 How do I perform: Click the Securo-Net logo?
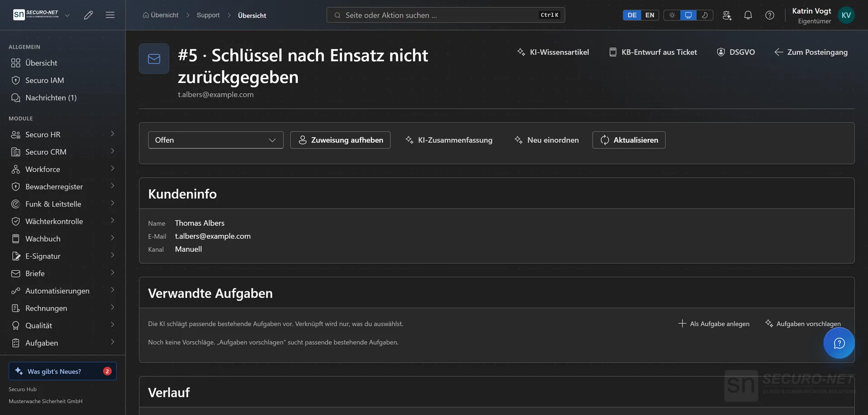(36, 15)
